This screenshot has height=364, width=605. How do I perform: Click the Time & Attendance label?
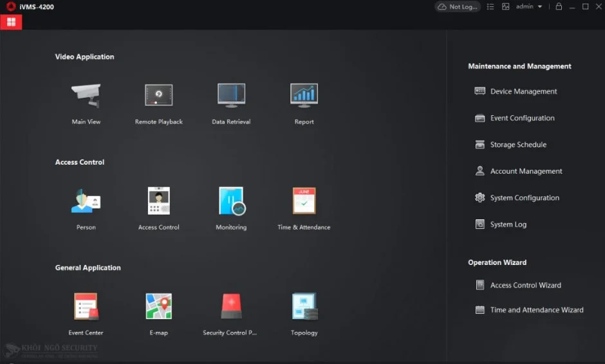coord(304,228)
